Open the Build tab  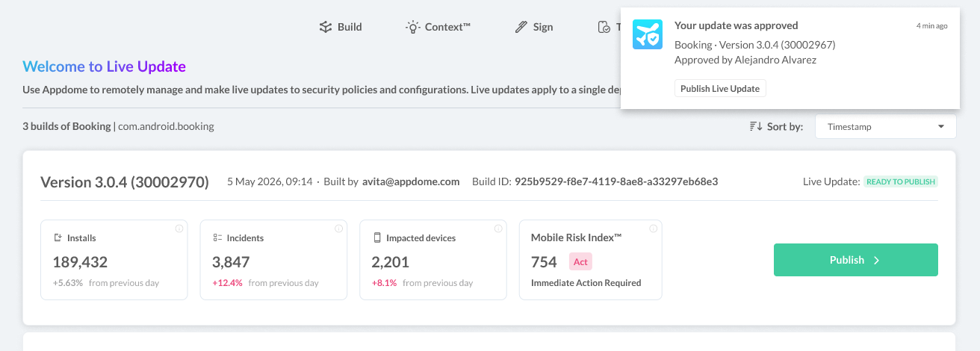tap(341, 27)
